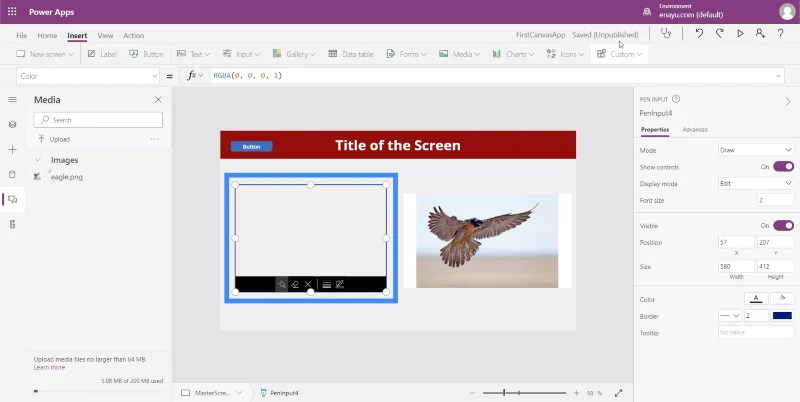Expand the formula bar chevron
Screen dimensions: 800x402
779,76
